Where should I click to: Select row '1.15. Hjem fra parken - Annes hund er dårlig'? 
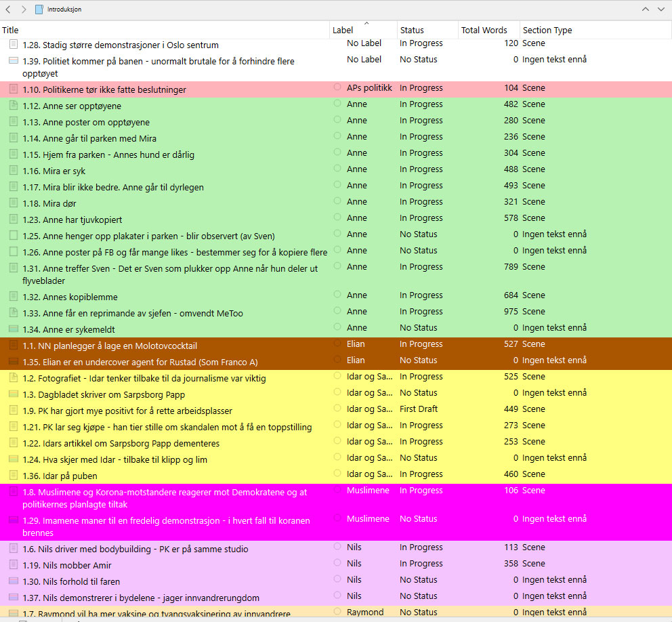pos(336,154)
